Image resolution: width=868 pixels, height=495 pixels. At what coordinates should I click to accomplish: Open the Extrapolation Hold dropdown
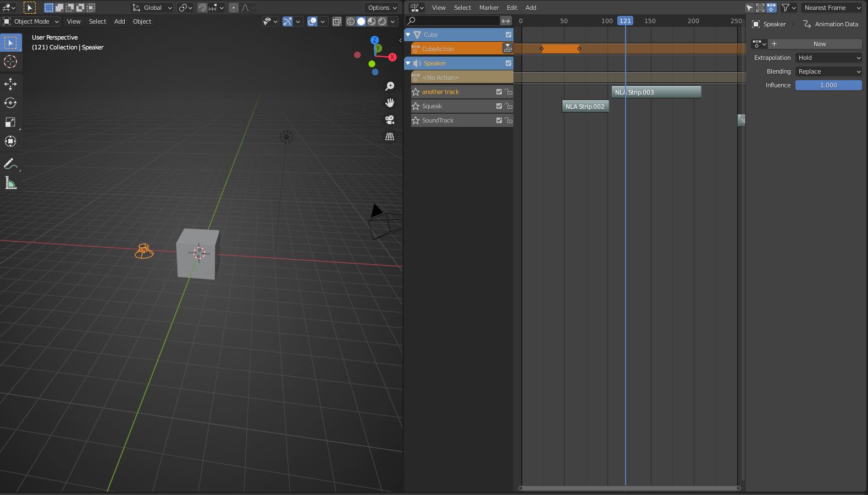828,58
